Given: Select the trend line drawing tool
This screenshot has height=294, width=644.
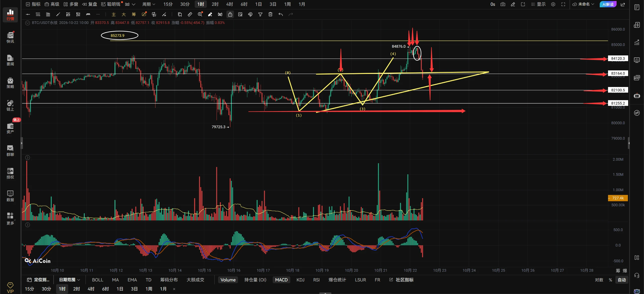Looking at the screenshot, I should [58, 14].
